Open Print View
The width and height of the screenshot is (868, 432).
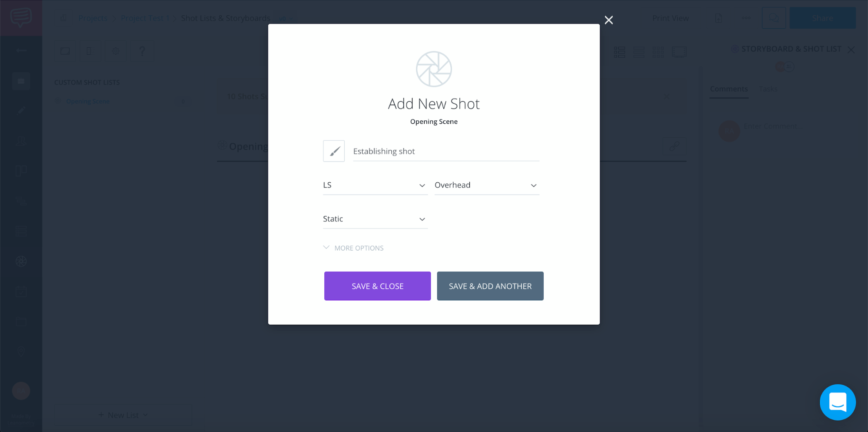coord(670,18)
